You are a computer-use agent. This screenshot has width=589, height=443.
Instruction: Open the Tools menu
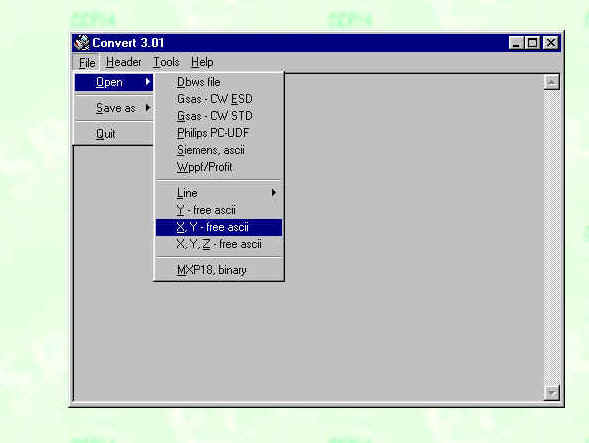[x=166, y=62]
